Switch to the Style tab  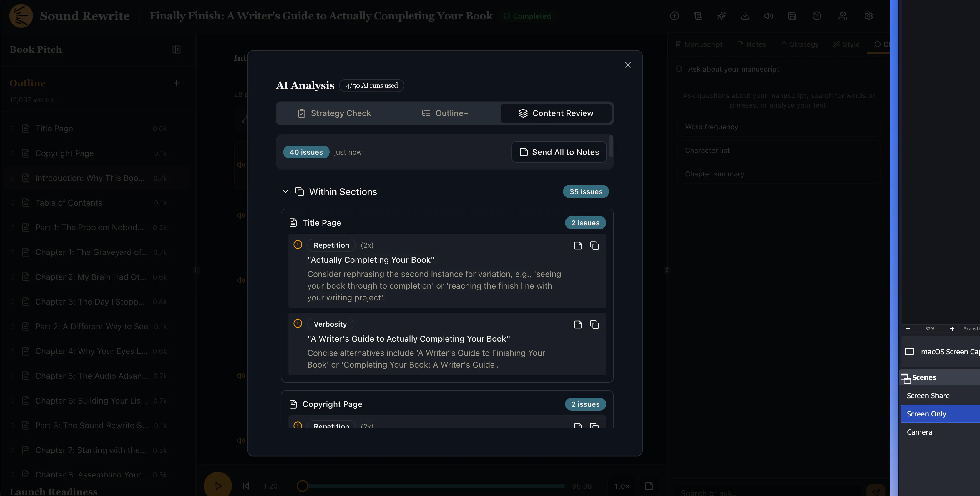(846, 44)
